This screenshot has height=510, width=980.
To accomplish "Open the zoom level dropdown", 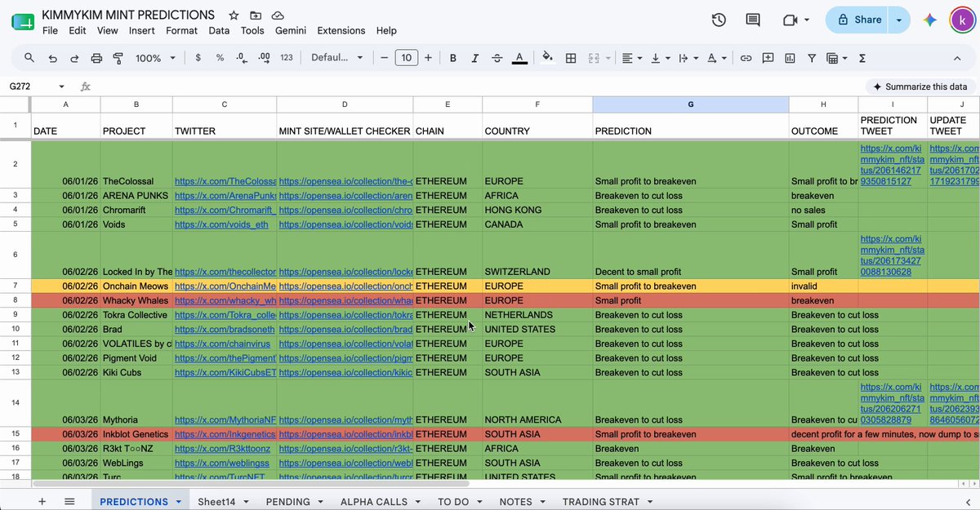I will 155,58.
